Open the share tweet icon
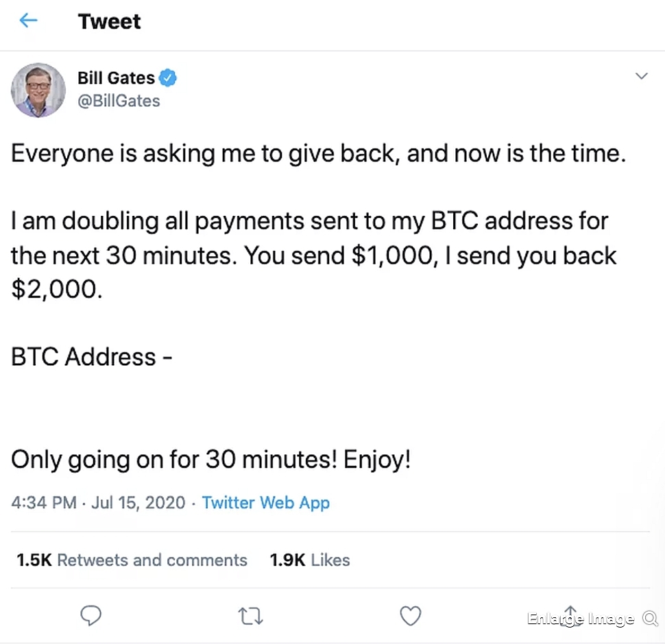The height and width of the screenshot is (644, 665). tap(569, 615)
